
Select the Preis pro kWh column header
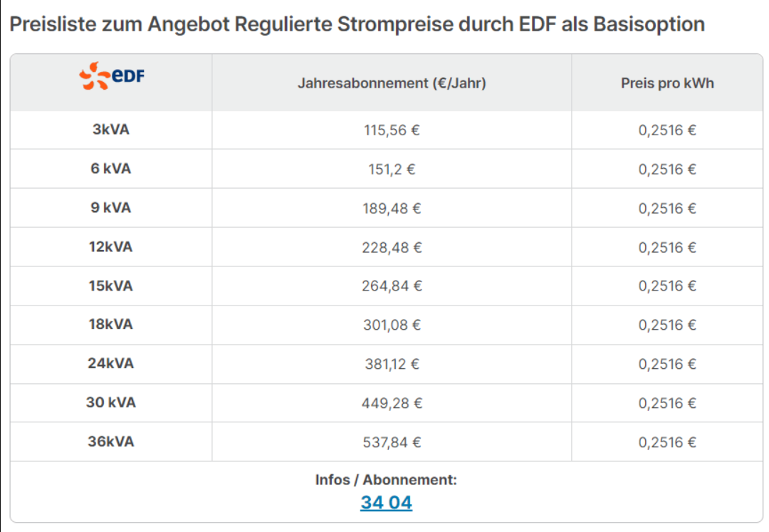(667, 83)
